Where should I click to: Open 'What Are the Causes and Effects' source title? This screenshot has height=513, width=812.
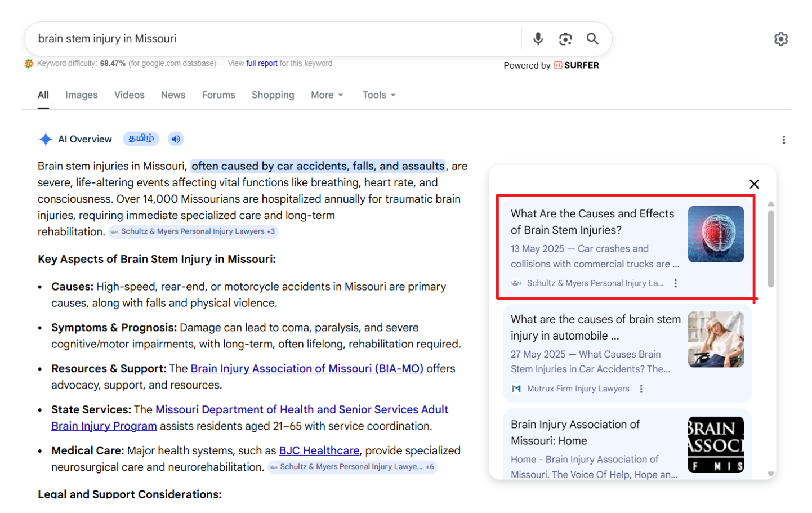tap(592, 222)
